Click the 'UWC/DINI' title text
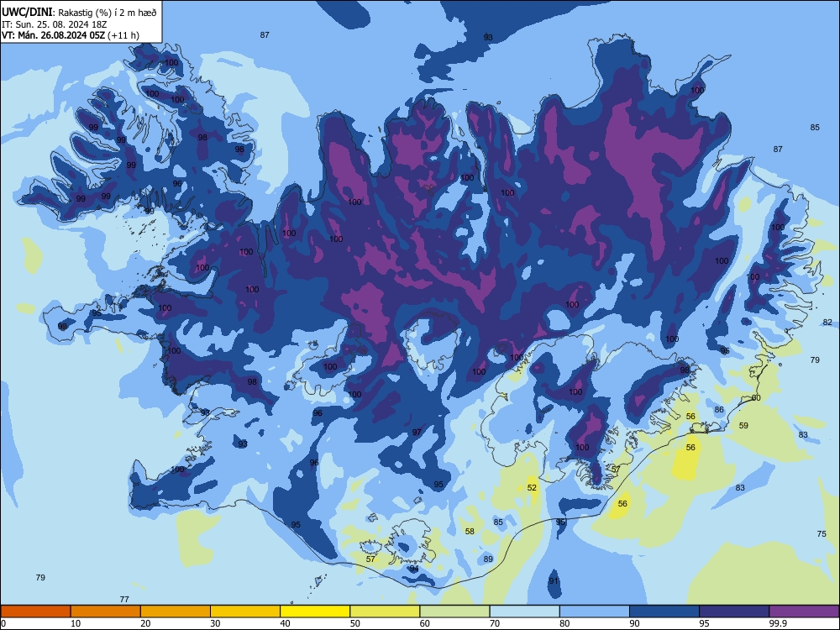Screen dimensions: 840x630 coord(27,13)
